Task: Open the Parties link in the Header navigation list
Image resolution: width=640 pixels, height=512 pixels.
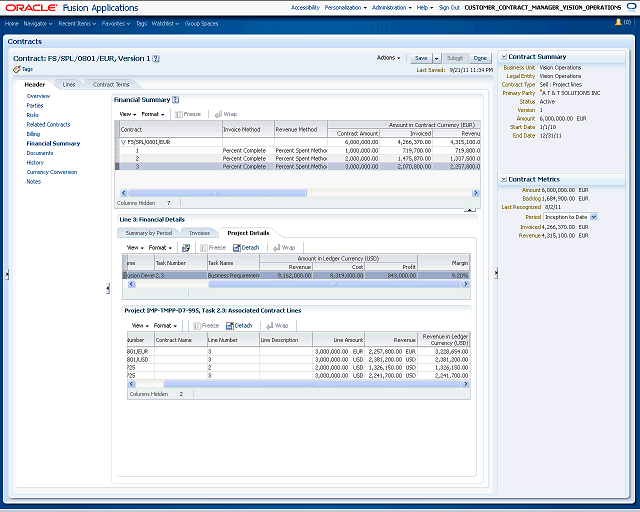Action: click(35, 106)
